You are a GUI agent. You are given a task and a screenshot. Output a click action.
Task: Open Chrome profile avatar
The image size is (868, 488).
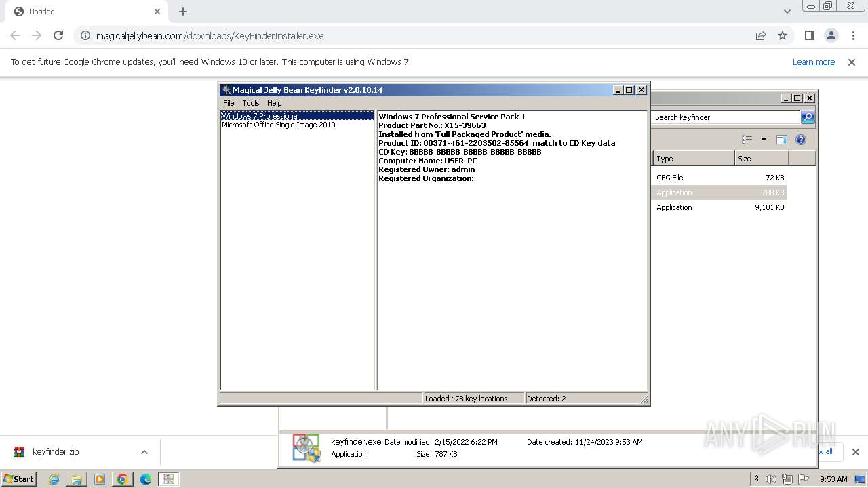pyautogui.click(x=831, y=35)
